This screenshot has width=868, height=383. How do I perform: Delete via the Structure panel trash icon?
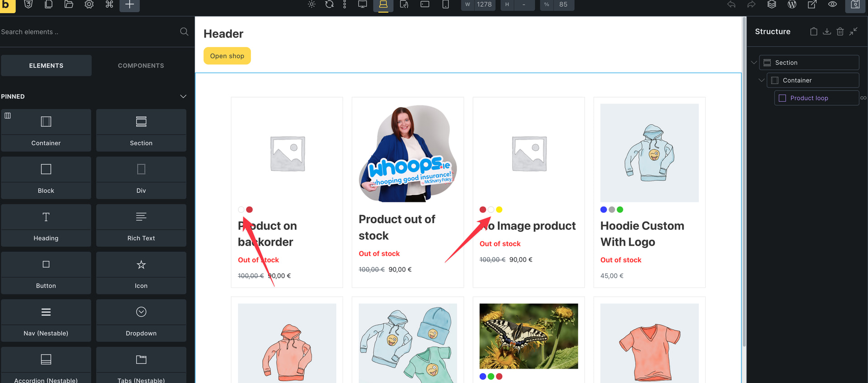click(x=840, y=32)
